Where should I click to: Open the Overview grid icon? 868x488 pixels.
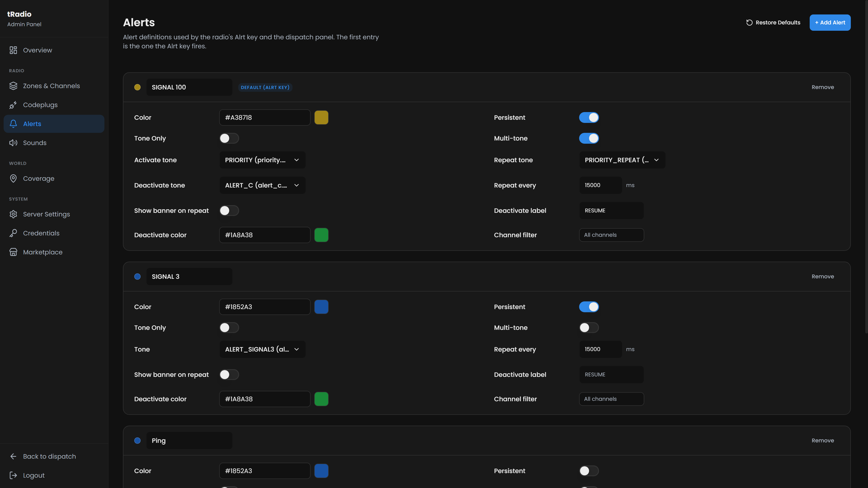click(x=13, y=50)
